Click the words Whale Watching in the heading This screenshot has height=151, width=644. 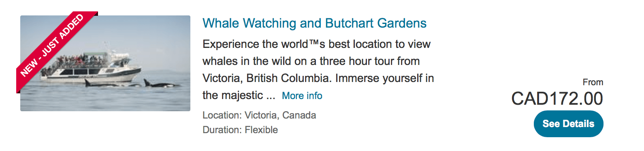[x=249, y=23]
